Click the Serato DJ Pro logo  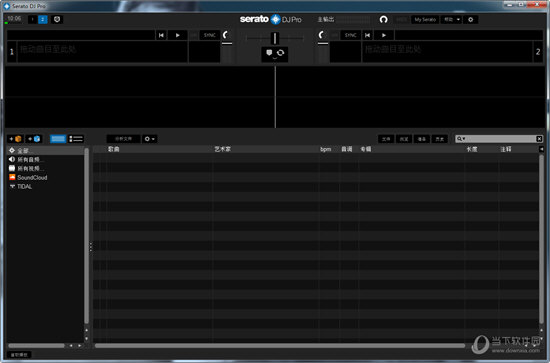click(x=270, y=19)
